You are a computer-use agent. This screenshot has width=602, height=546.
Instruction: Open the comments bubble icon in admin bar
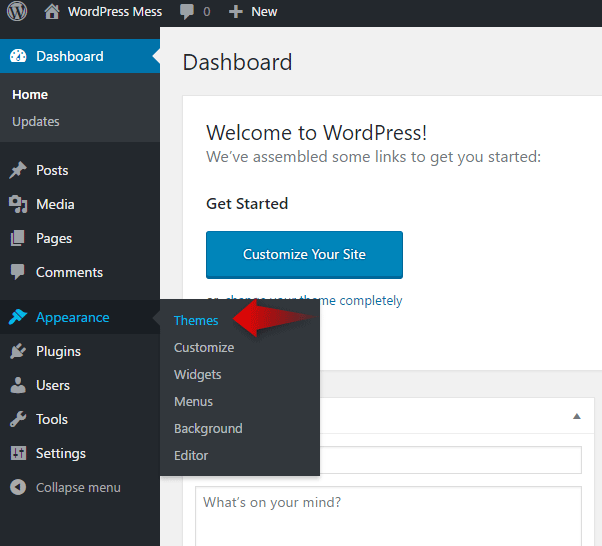click(186, 12)
